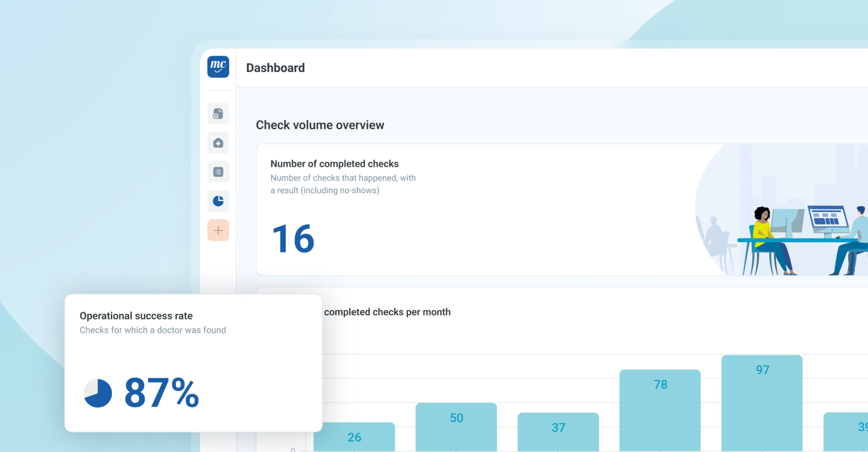This screenshot has width=868, height=452.
Task: Click the orange plus add button
Action: pyautogui.click(x=218, y=230)
